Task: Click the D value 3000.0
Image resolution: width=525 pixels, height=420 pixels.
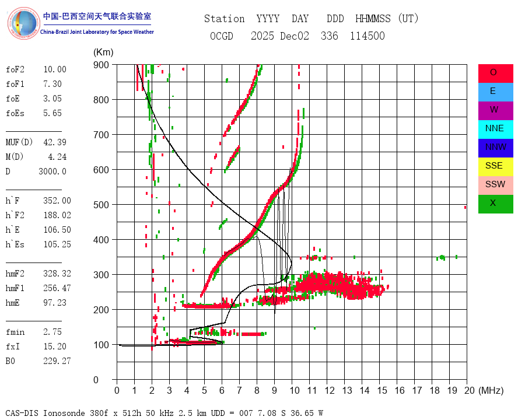Action: coord(52,171)
